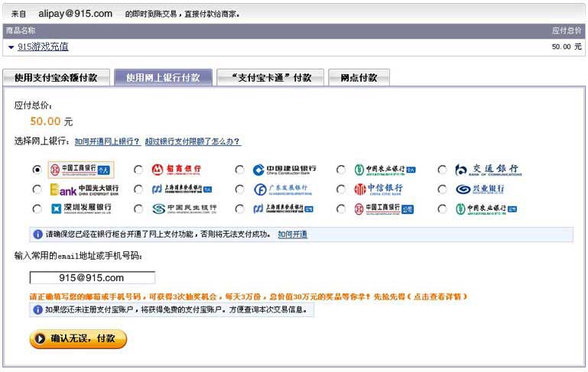Click the 中国建设银行 logo

click(284, 170)
